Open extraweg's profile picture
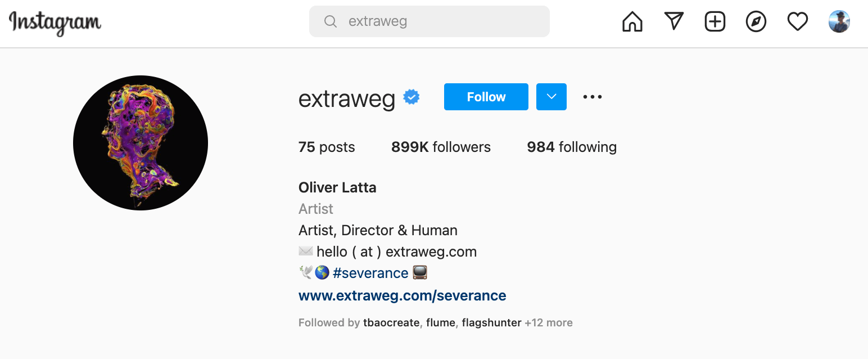 (141, 143)
